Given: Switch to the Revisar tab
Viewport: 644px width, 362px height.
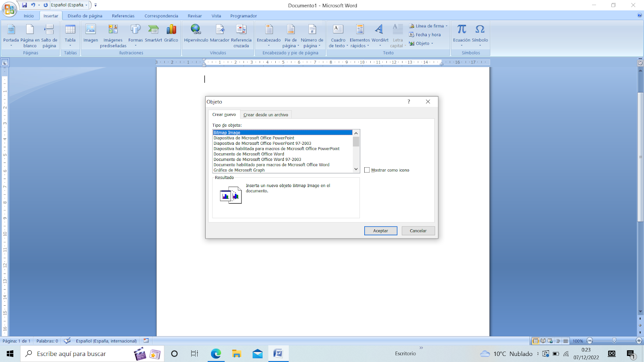Looking at the screenshot, I should (195, 16).
